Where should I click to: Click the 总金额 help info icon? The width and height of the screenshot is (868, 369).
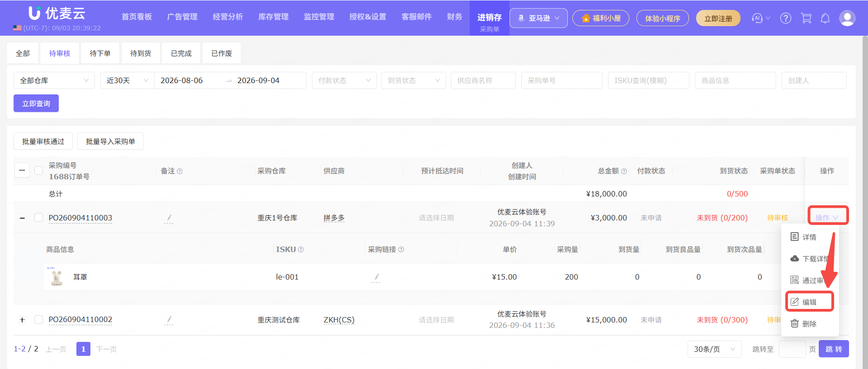click(624, 171)
